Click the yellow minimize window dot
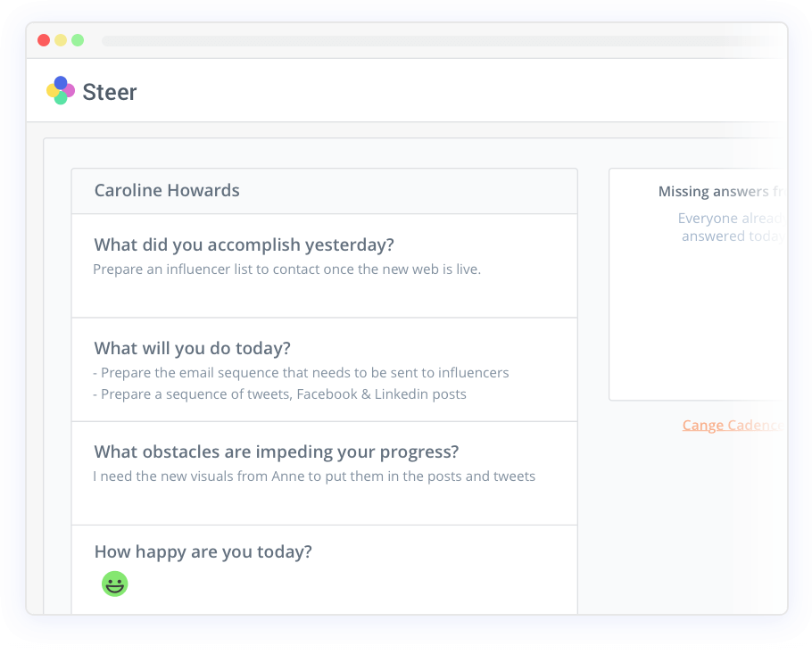Image resolution: width=812 pixels, height=671 pixels. 61,40
